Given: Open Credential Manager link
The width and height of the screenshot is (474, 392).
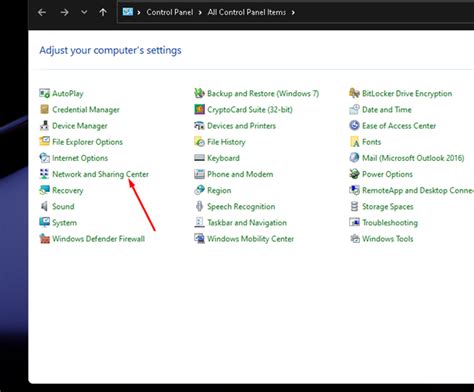Looking at the screenshot, I should click(86, 110).
